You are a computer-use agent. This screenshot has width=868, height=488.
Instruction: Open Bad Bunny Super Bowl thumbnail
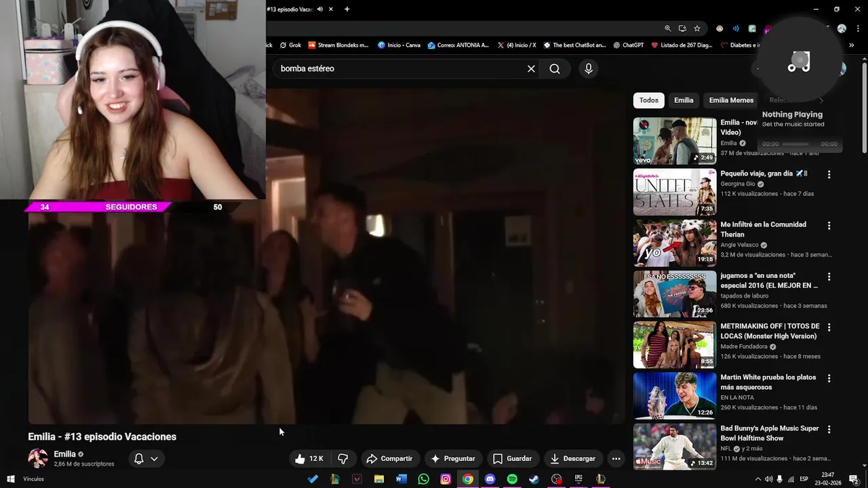(675, 447)
